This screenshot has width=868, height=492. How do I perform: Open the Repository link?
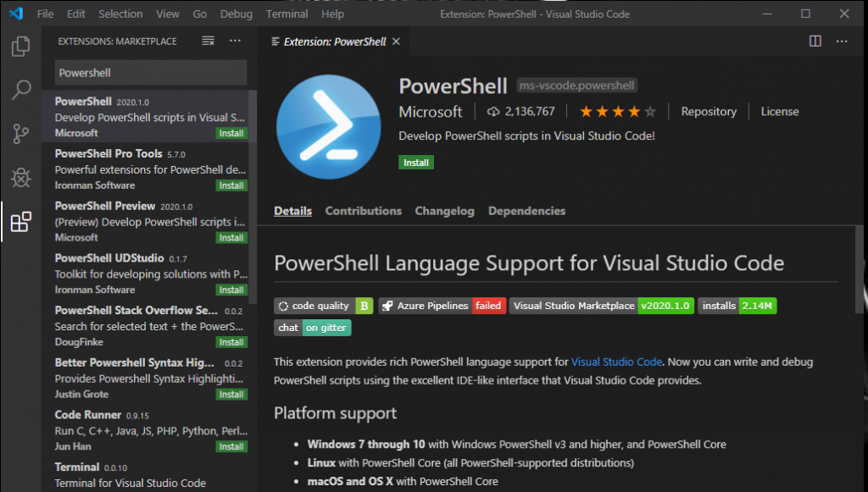point(709,112)
